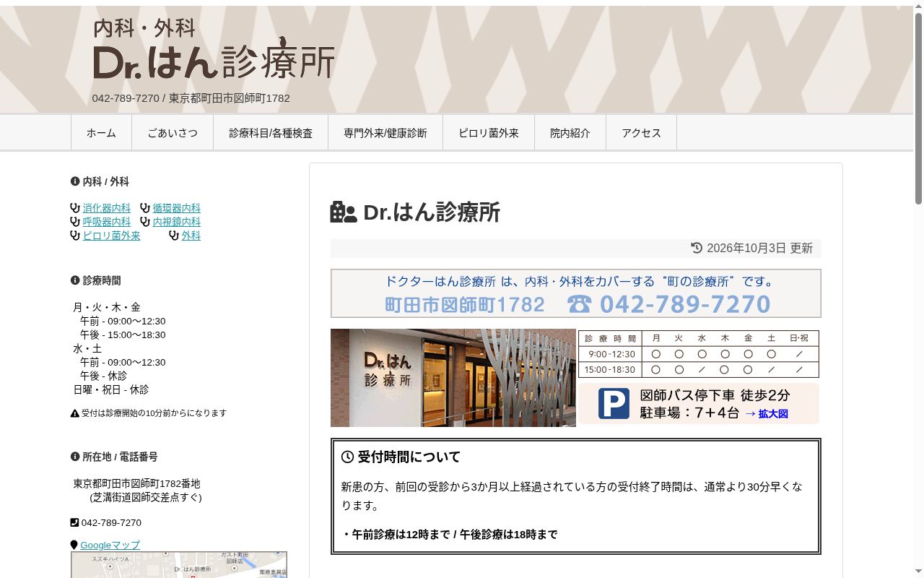Screen dimensions: 924x578
Task: Click the 受付時間について heading
Action: point(409,457)
